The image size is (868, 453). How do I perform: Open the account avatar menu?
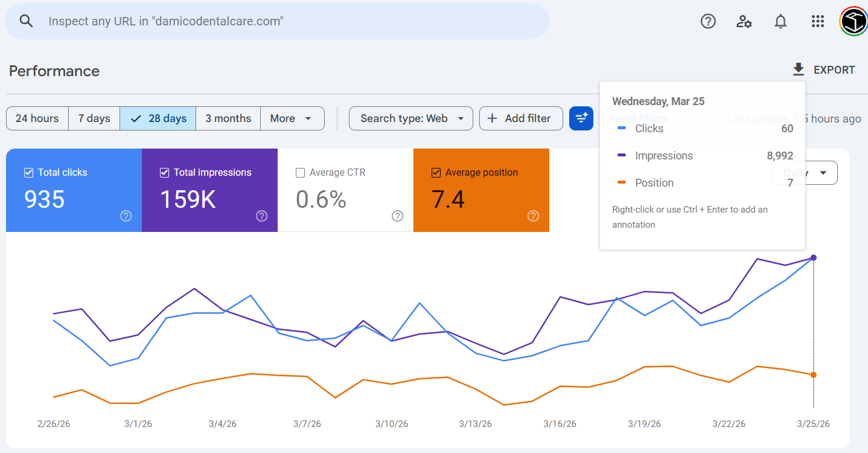(854, 22)
